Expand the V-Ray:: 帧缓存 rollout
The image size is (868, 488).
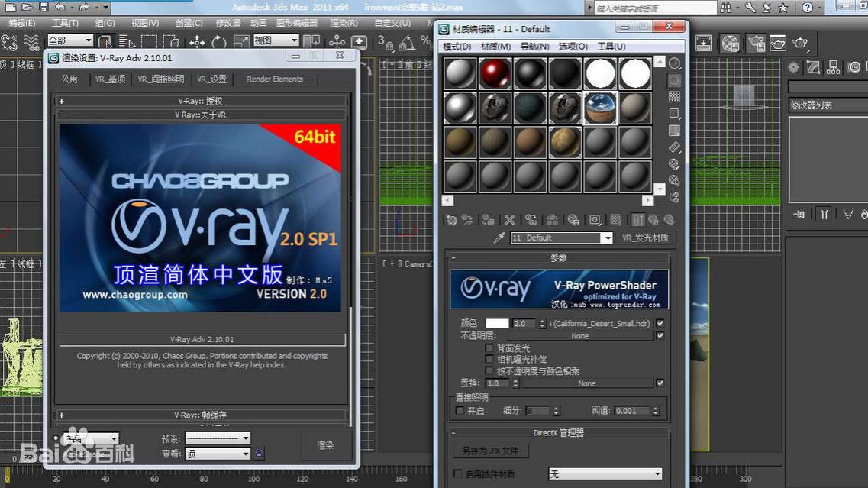click(x=200, y=415)
